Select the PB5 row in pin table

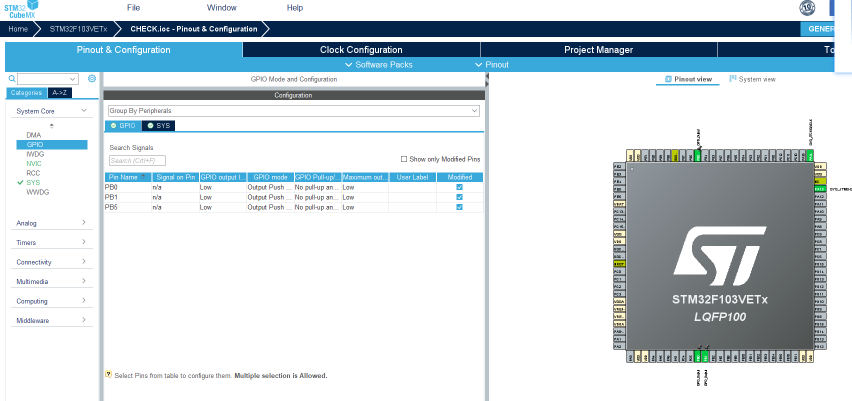click(x=293, y=207)
